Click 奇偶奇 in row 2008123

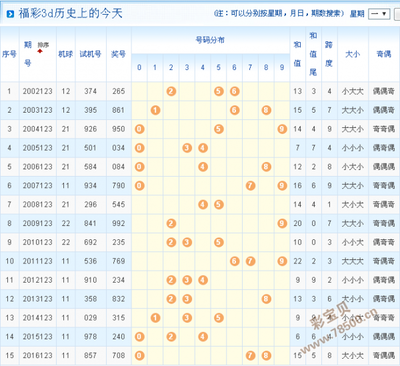tap(384, 204)
